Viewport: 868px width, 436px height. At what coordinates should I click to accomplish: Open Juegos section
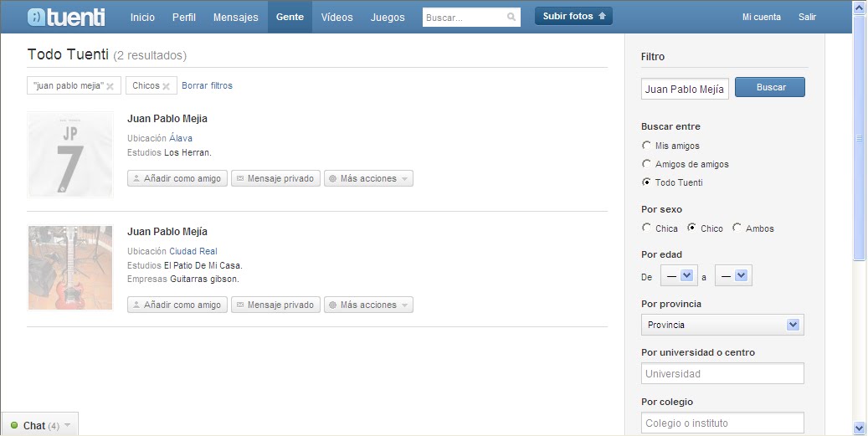(388, 17)
